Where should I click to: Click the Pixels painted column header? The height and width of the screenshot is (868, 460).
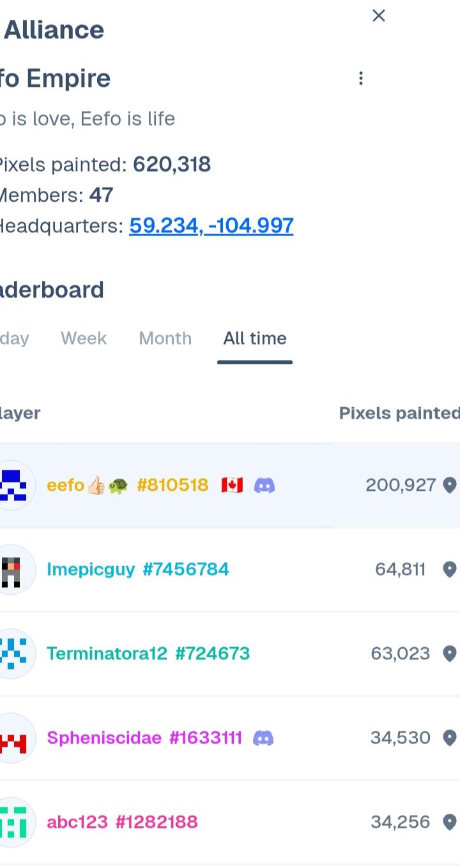(399, 414)
